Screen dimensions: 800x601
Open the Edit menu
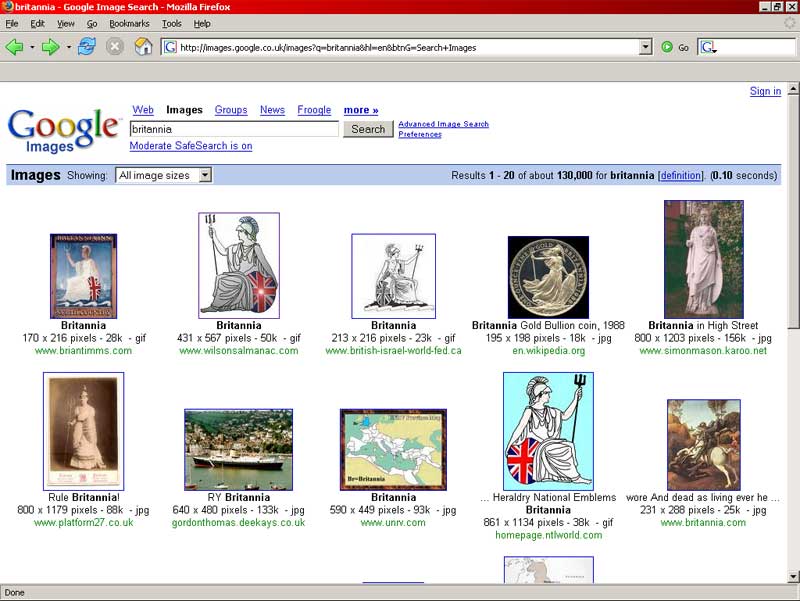(37, 23)
